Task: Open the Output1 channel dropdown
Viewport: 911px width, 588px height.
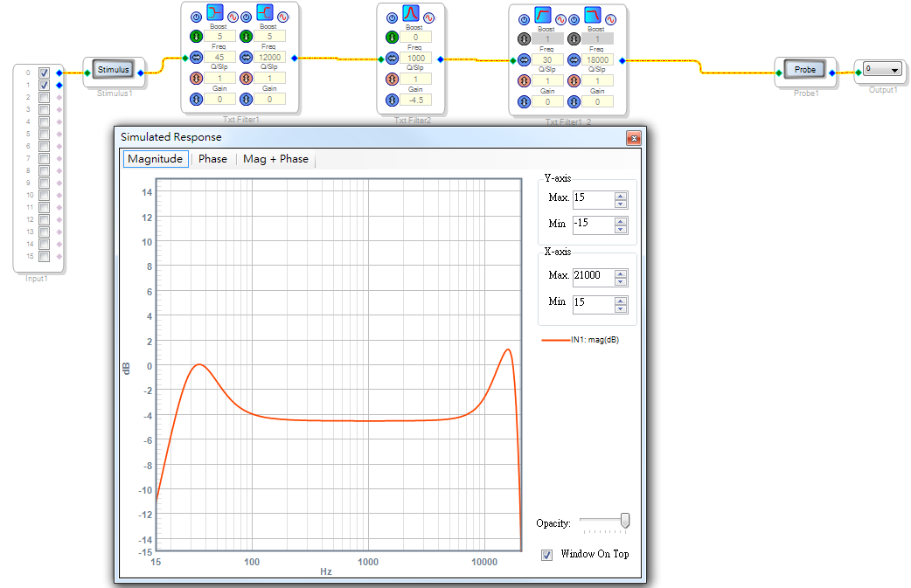Action: click(x=894, y=70)
